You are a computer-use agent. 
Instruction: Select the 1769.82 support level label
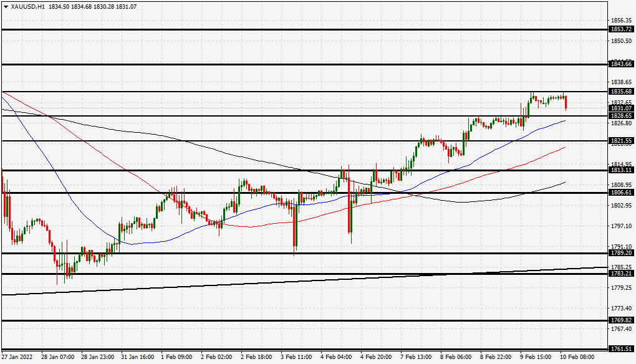[622, 320]
